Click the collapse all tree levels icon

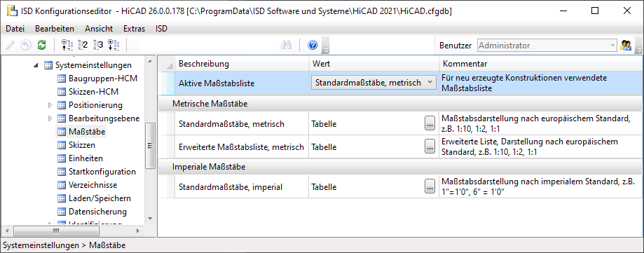click(67, 45)
